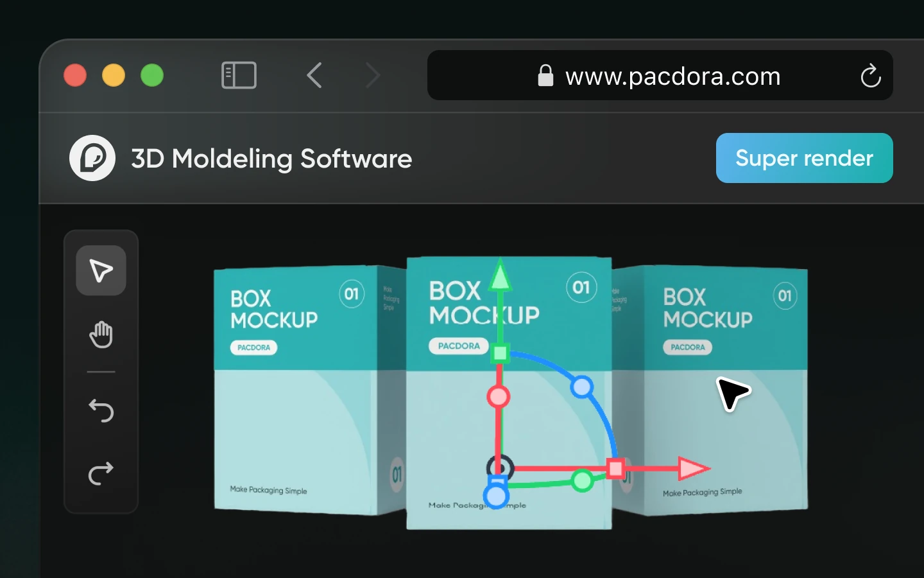Click the Pacdora logo
The width and height of the screenshot is (924, 578).
pyautogui.click(x=92, y=158)
